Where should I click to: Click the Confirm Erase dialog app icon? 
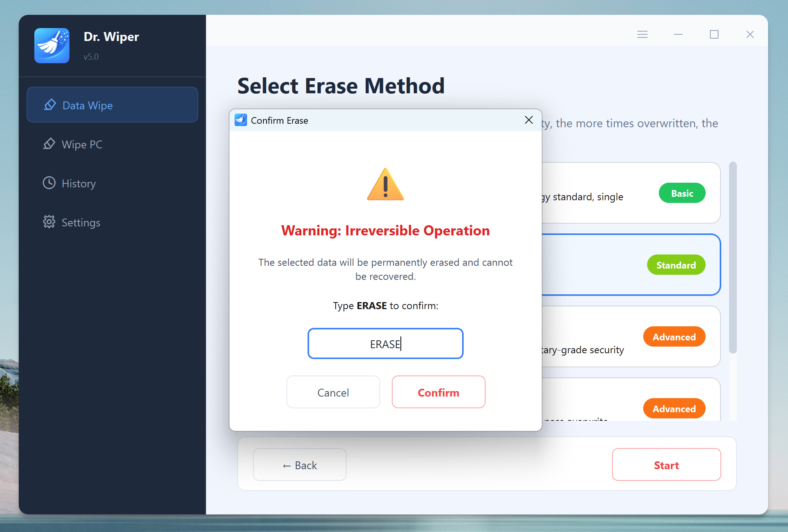pos(241,120)
